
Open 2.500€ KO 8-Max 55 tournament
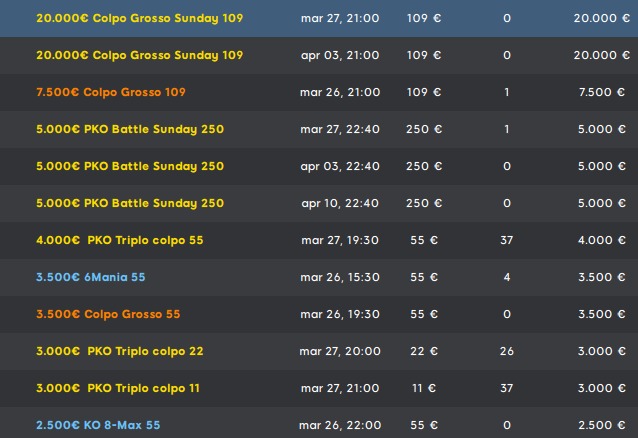click(97, 425)
